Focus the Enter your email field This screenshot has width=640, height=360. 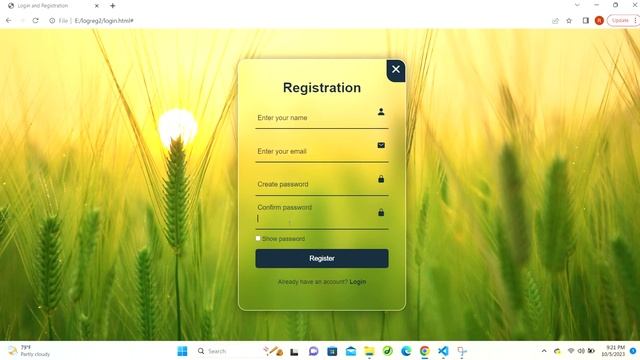coord(322,151)
